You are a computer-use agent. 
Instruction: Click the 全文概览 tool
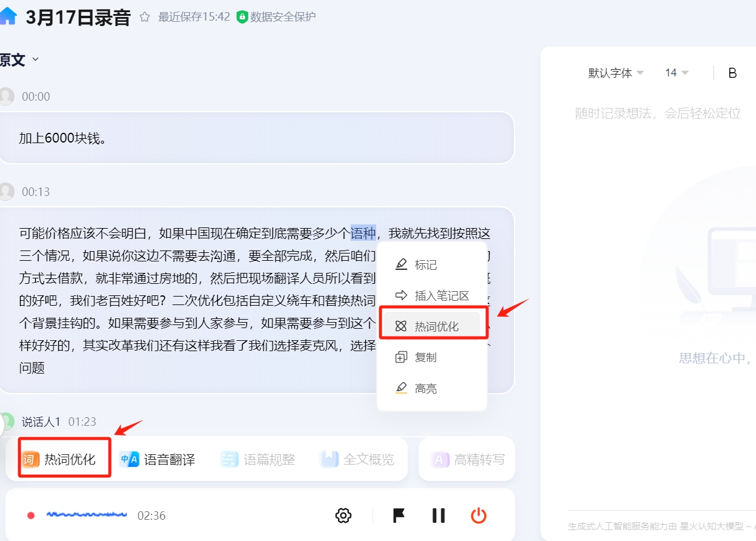pos(357,459)
